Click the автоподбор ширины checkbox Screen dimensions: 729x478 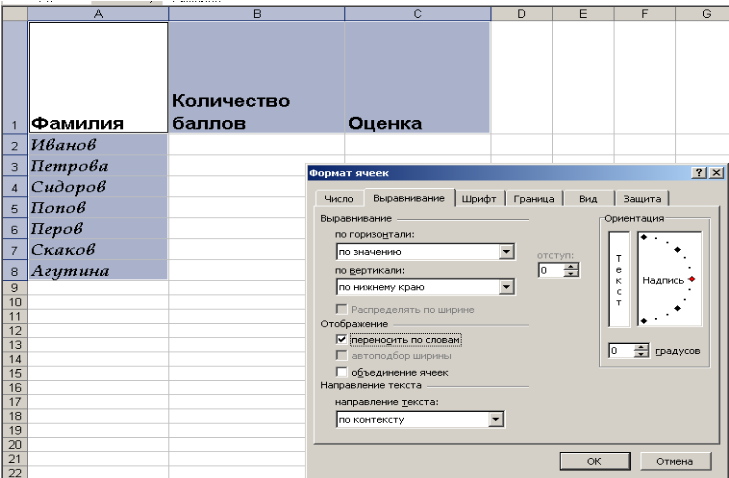coord(343,356)
